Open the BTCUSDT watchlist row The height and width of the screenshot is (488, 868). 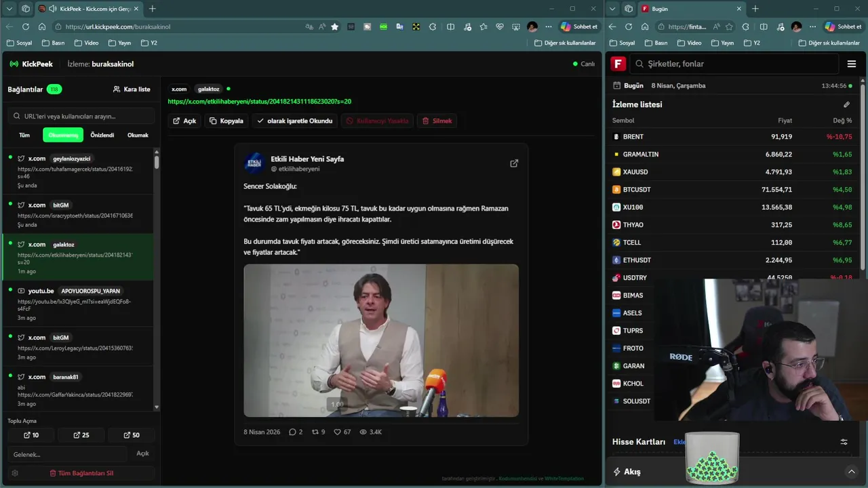(733, 190)
